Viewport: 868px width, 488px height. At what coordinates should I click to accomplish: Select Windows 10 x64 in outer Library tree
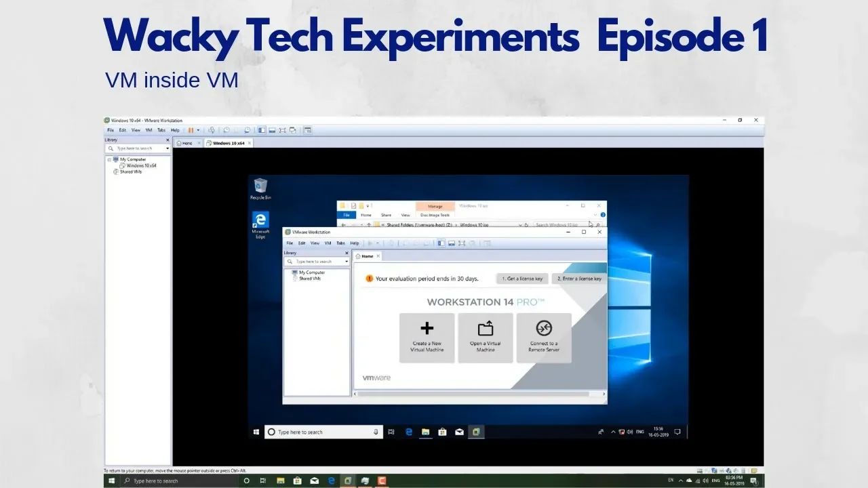click(138, 165)
